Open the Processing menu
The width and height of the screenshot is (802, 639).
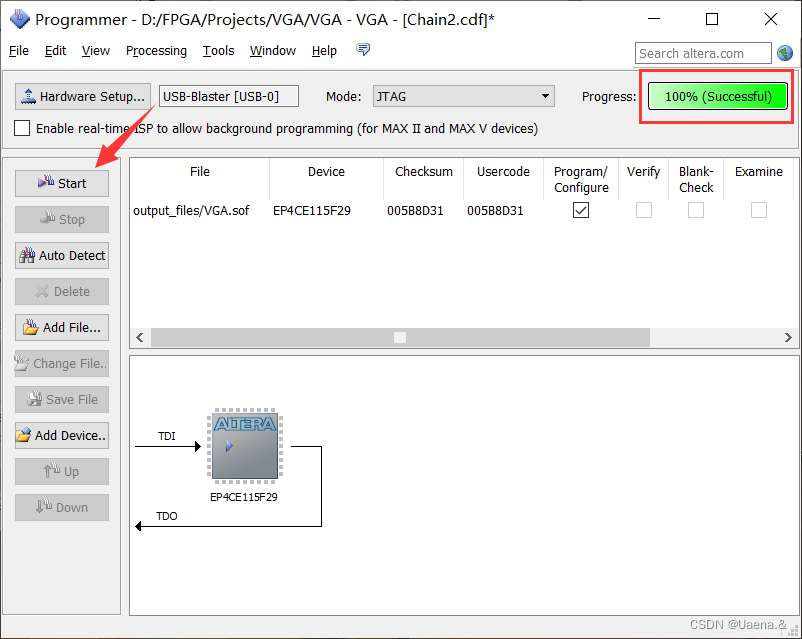pyautogui.click(x=156, y=51)
